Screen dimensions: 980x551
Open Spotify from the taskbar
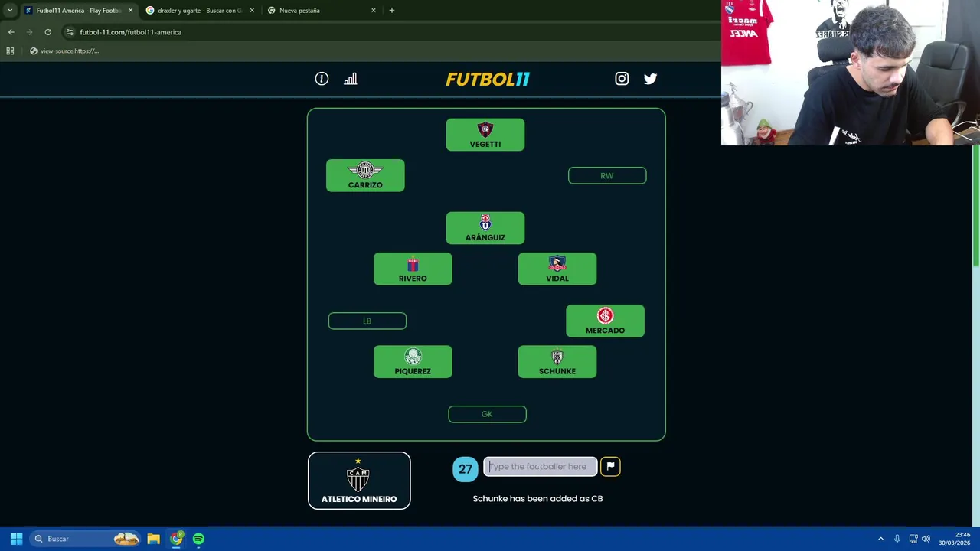coord(198,539)
